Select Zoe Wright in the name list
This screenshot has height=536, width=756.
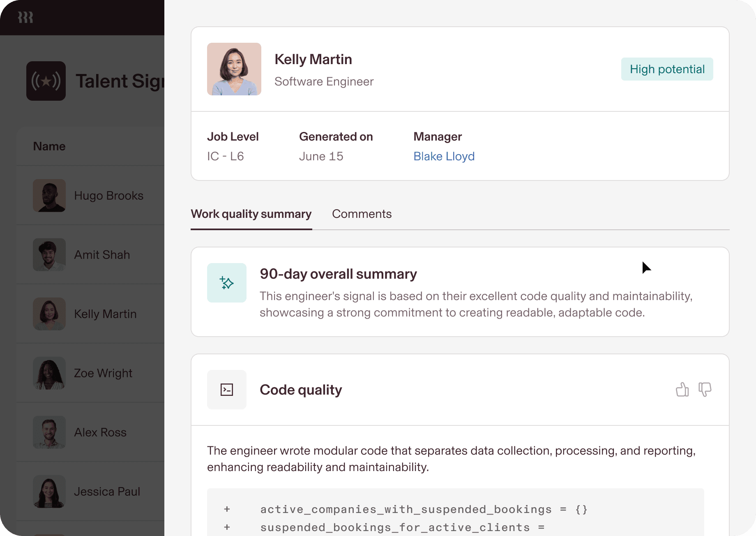(103, 373)
